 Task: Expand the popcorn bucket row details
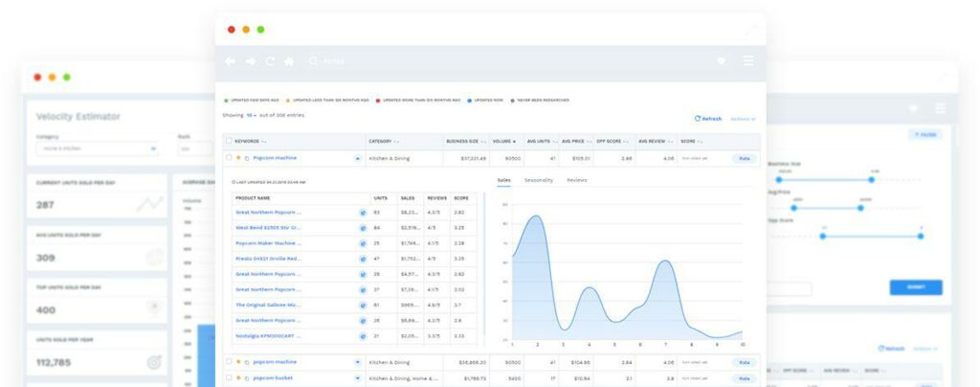pos(358,378)
